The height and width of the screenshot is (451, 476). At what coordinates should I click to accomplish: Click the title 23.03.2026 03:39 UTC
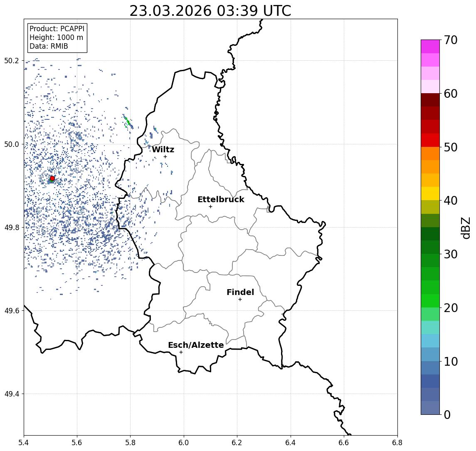click(210, 11)
